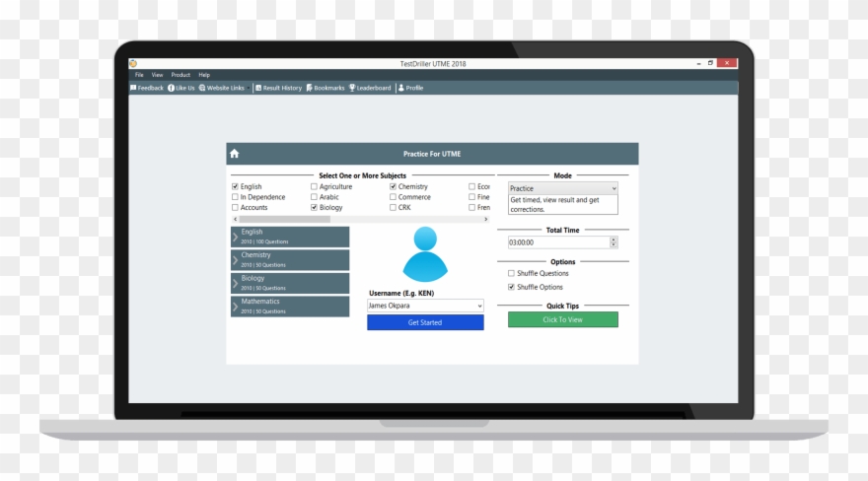Open the Product menu
The image size is (868, 481).
[x=181, y=75]
